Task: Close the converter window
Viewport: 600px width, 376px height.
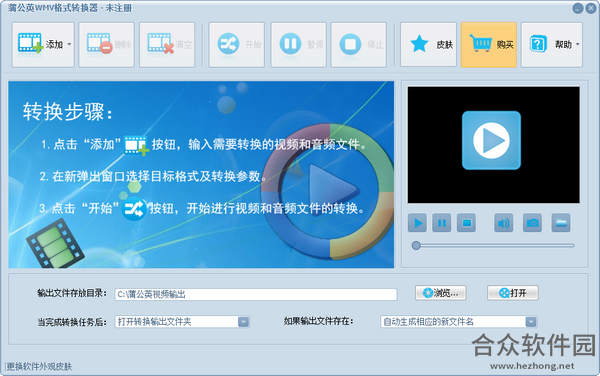Action: 591,8
